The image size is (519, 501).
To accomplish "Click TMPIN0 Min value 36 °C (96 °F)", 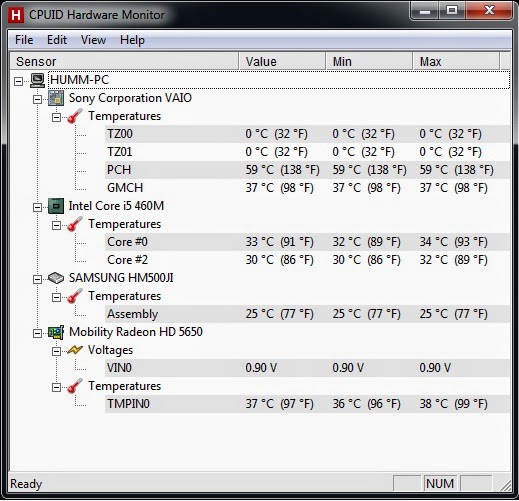I will 366,404.
